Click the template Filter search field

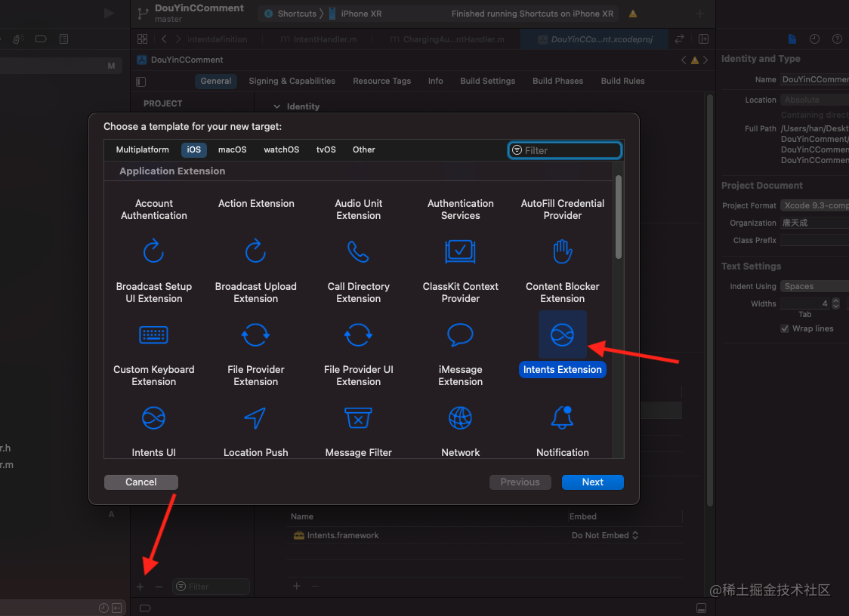point(565,150)
